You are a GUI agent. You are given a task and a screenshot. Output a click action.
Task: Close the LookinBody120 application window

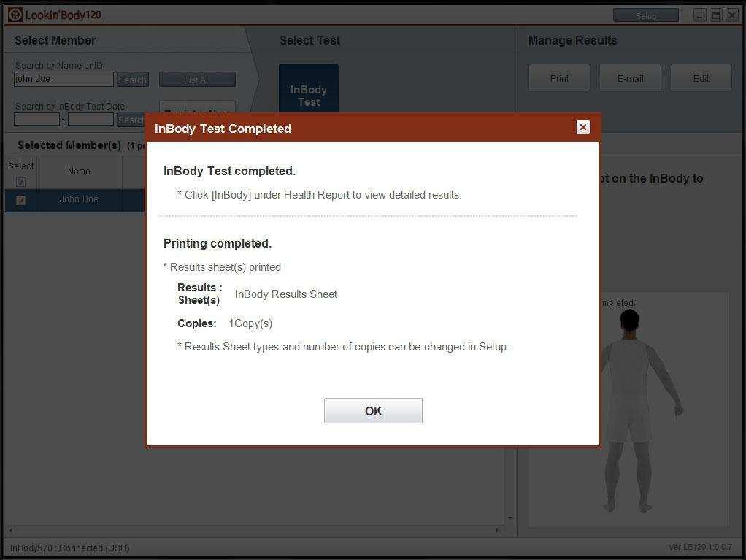coord(731,16)
